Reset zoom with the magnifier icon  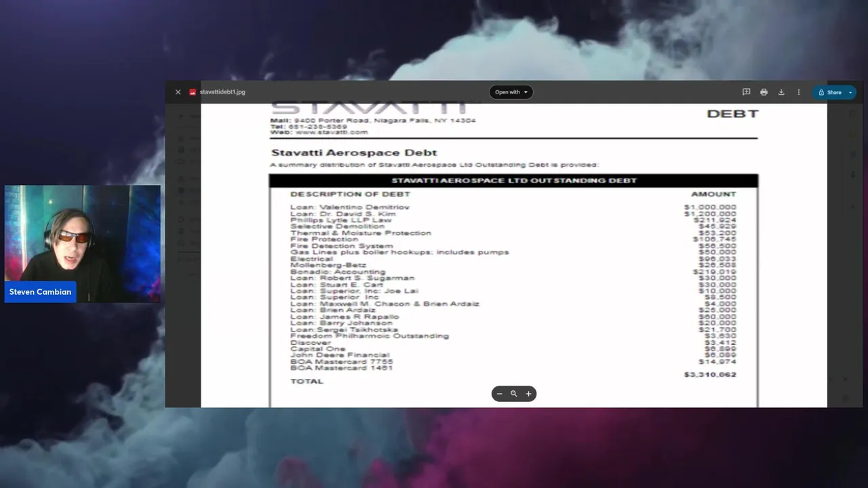click(x=514, y=394)
